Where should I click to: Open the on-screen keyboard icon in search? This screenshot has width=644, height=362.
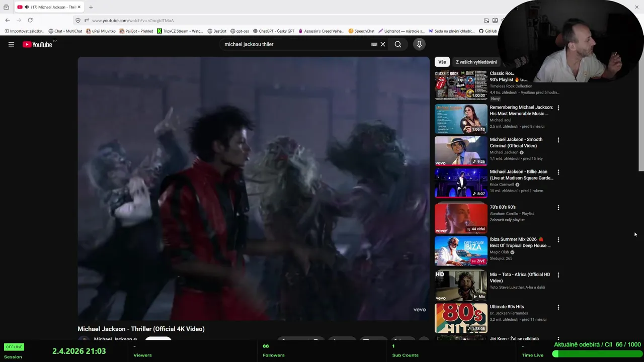[374, 44]
